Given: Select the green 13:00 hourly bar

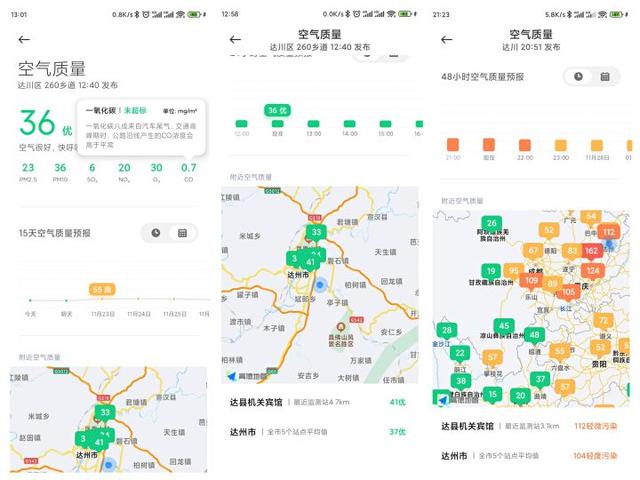Looking at the screenshot, I should [313, 124].
